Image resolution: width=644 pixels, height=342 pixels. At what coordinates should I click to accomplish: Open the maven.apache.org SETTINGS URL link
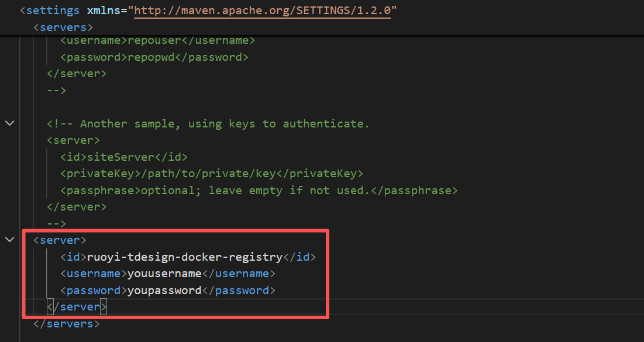(x=263, y=11)
